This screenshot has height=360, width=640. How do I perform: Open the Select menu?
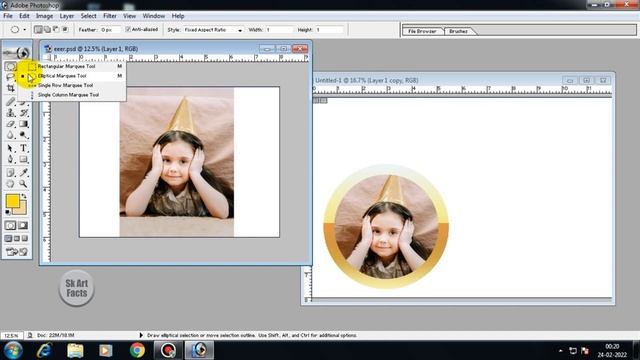(x=88, y=16)
